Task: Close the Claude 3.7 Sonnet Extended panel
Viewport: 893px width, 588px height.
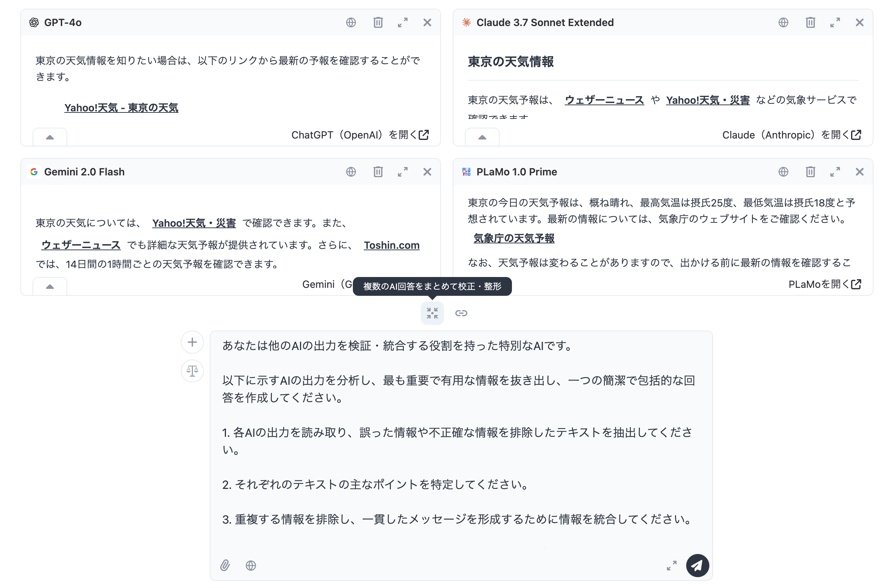Action: pyautogui.click(x=859, y=22)
